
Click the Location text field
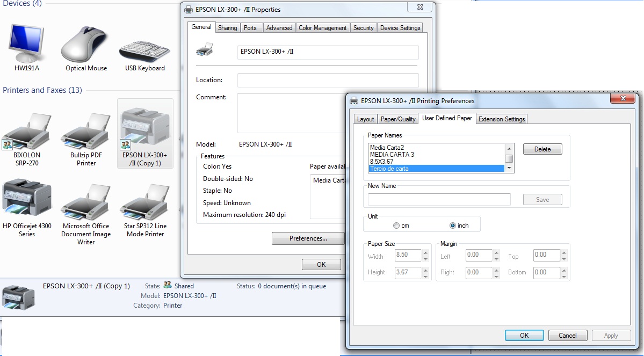coord(328,80)
